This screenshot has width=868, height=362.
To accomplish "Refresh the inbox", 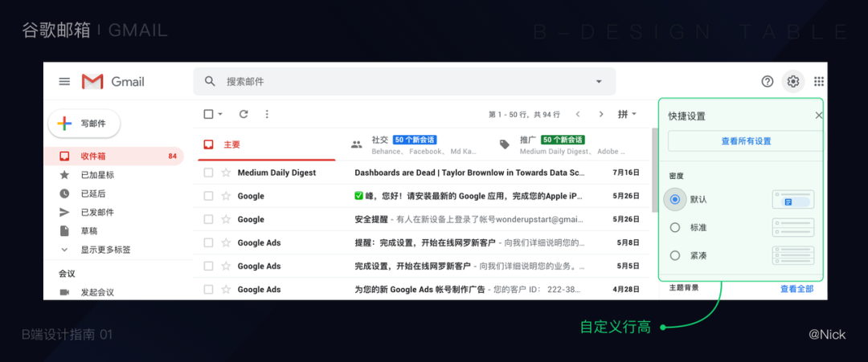I will (244, 114).
